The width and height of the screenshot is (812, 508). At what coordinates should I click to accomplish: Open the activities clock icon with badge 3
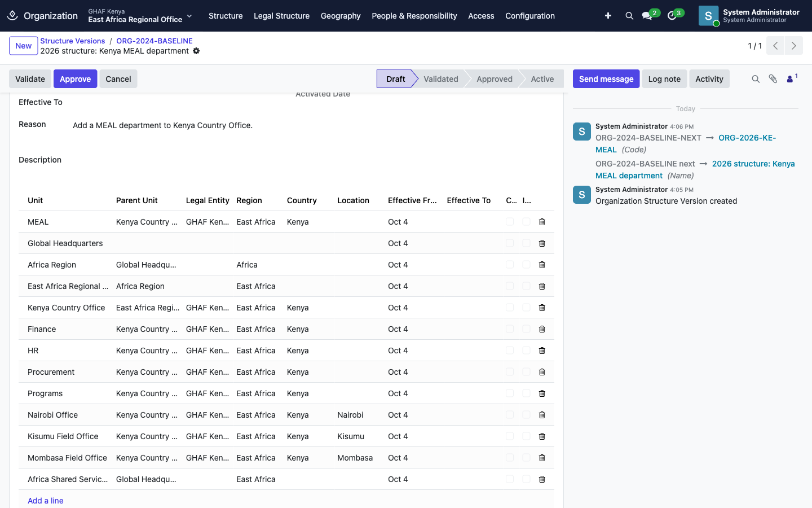(x=672, y=16)
